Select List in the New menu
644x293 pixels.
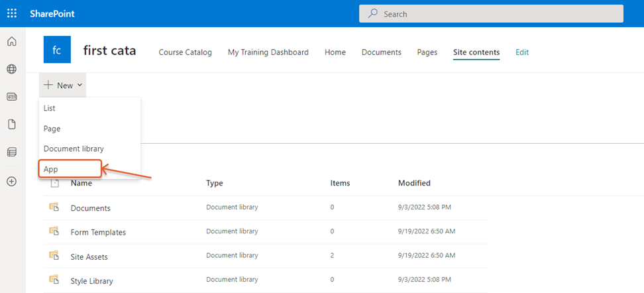(x=50, y=107)
